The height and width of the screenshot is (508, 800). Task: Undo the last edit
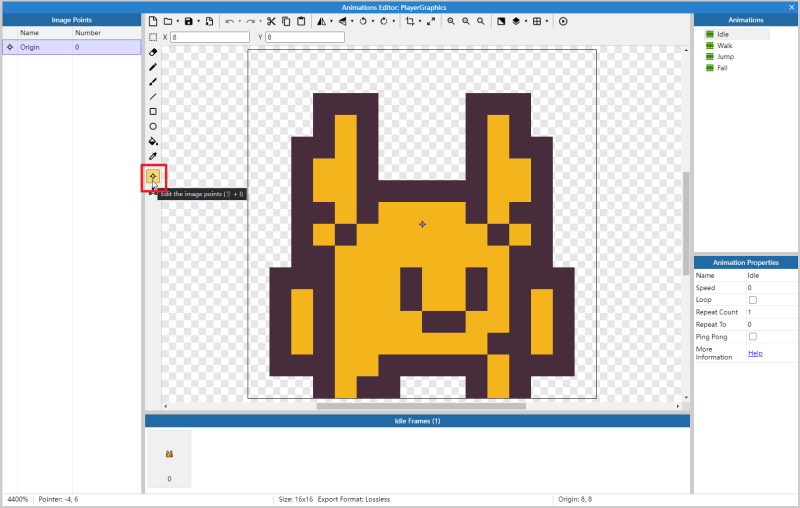click(x=230, y=21)
